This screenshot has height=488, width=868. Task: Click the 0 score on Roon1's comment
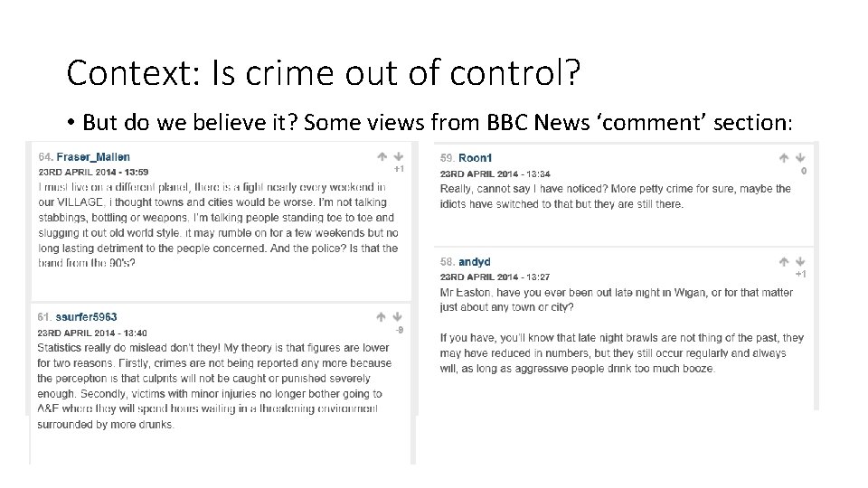804,170
